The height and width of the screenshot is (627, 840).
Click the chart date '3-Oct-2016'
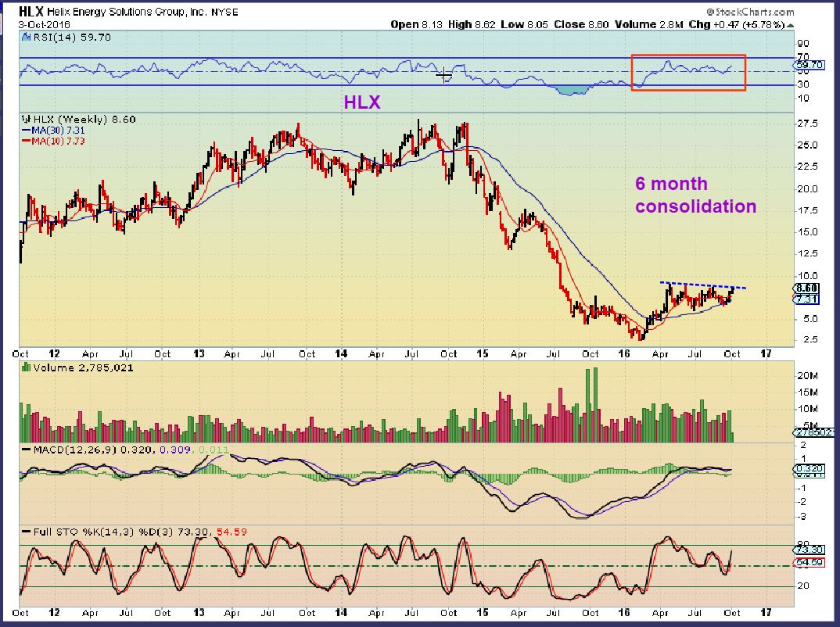(44, 25)
